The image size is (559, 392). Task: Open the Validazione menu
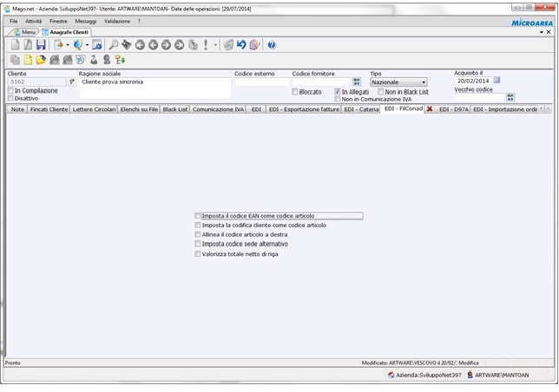click(117, 20)
